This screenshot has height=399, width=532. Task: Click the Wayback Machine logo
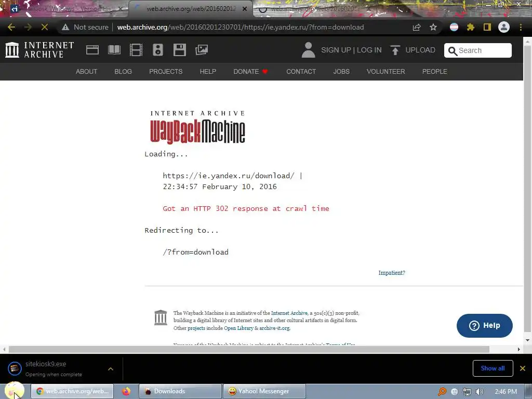point(197,127)
